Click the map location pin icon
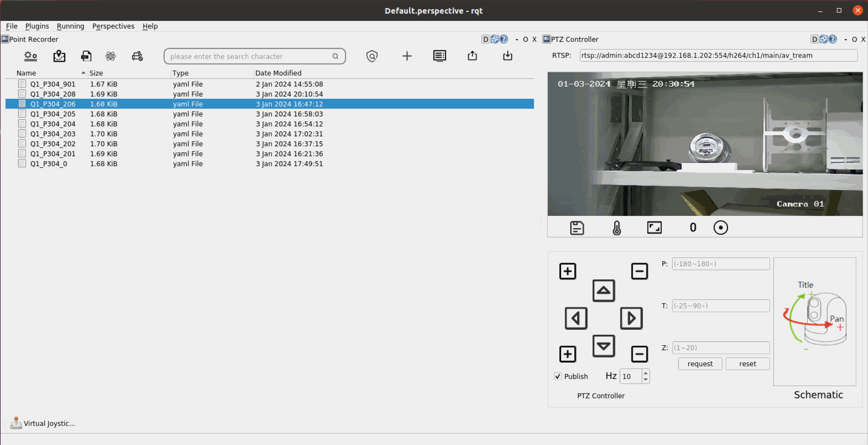 click(x=59, y=56)
